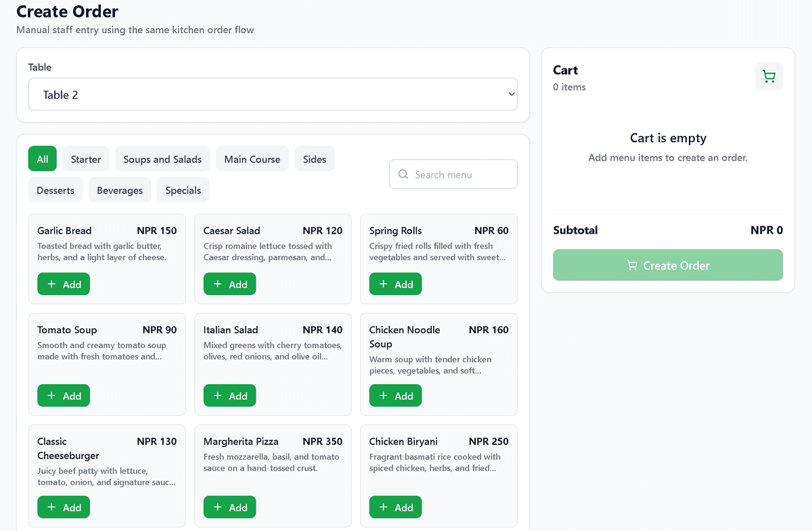Click the Spring Rolls item title

[396, 230]
